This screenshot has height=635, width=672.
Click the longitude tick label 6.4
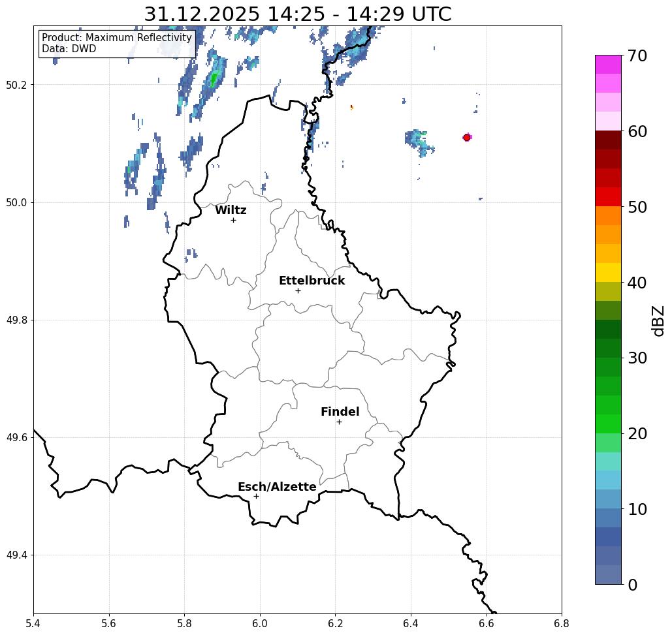point(411,623)
